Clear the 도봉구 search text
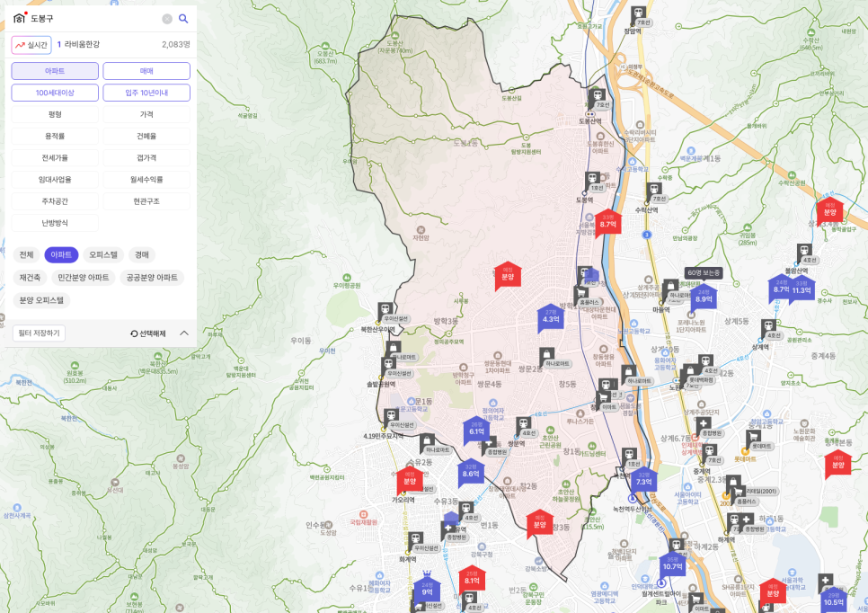 167,19
